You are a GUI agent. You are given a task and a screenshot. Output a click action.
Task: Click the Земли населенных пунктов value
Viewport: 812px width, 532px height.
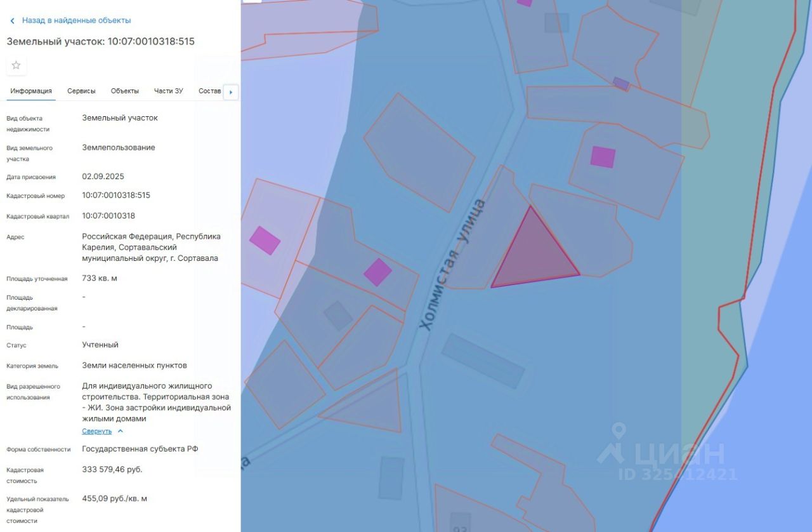coord(134,366)
